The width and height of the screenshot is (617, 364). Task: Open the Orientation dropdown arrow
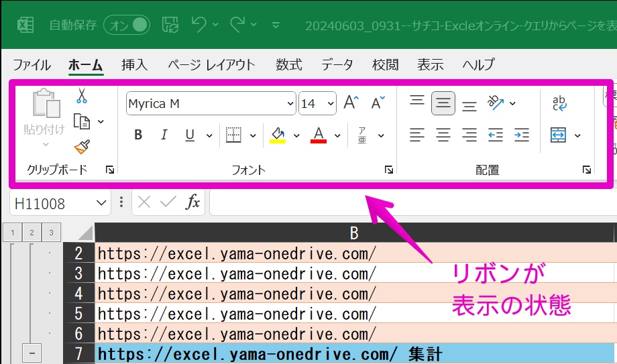point(512,103)
